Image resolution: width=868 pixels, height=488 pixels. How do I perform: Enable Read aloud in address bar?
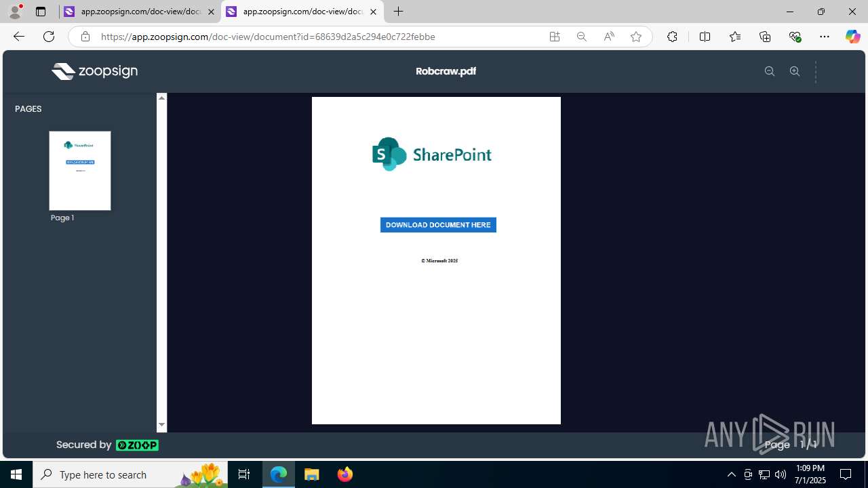pyautogui.click(x=609, y=37)
